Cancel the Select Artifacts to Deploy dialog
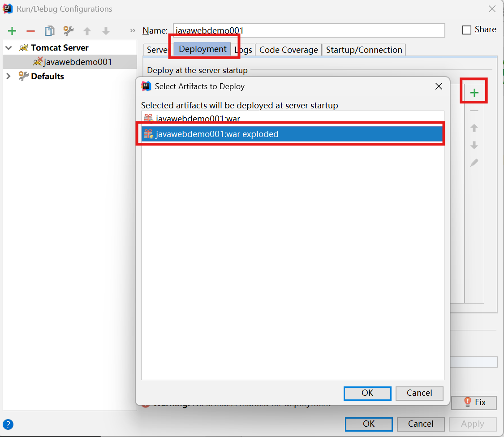504x437 pixels. [x=419, y=393]
